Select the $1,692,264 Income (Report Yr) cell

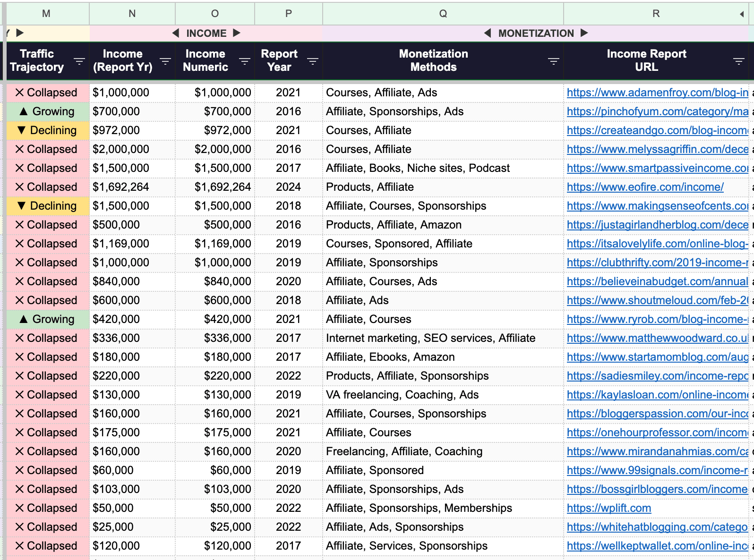point(132,187)
